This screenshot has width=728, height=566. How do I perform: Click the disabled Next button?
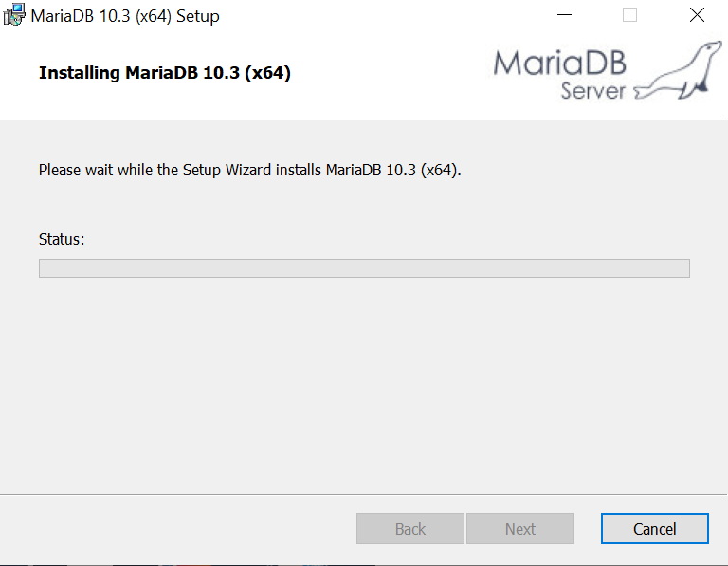(x=520, y=528)
